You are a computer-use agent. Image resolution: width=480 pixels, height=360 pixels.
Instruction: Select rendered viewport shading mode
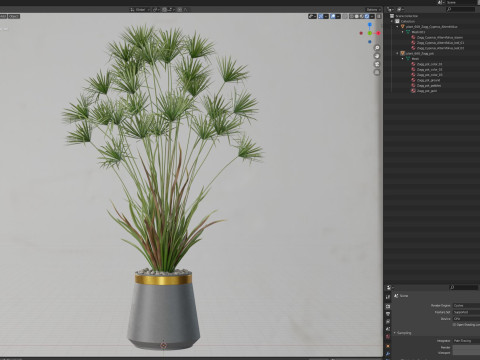(x=367, y=16)
